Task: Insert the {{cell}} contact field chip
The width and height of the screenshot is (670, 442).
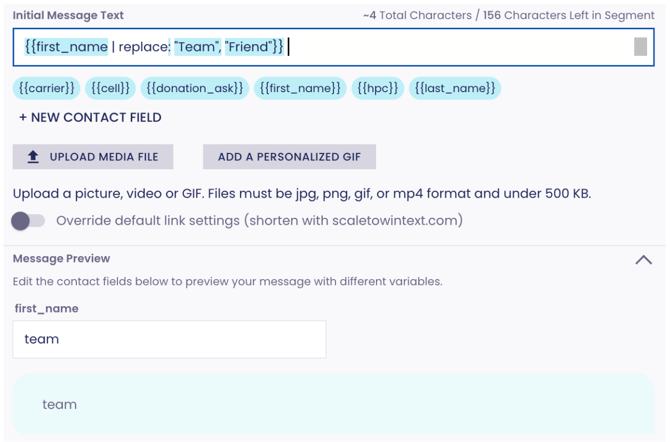Action: coord(110,89)
